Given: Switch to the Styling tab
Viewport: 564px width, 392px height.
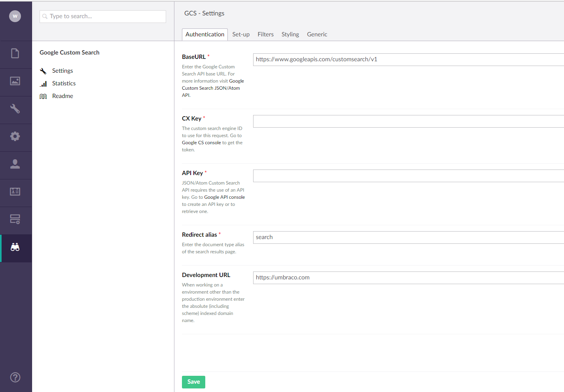Looking at the screenshot, I should click(x=290, y=34).
